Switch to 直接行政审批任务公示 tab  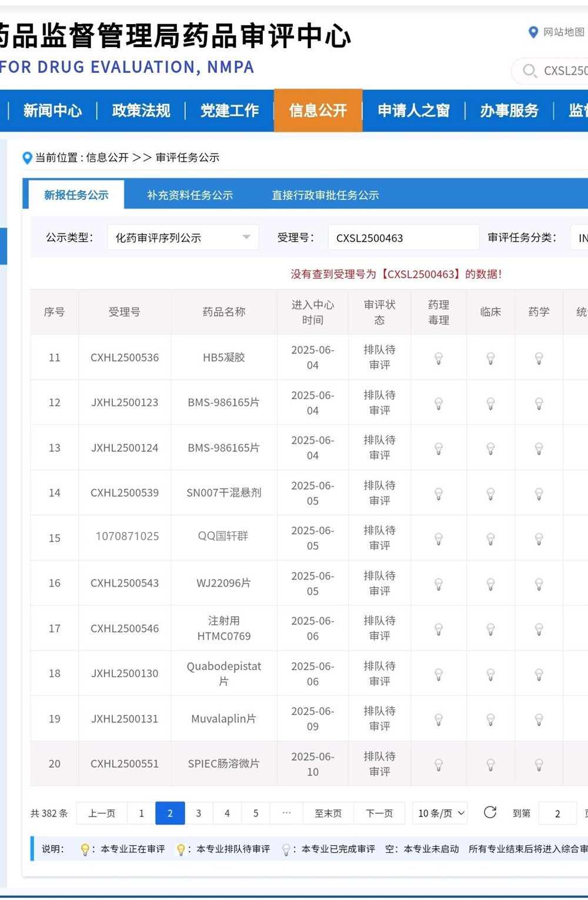click(x=325, y=195)
